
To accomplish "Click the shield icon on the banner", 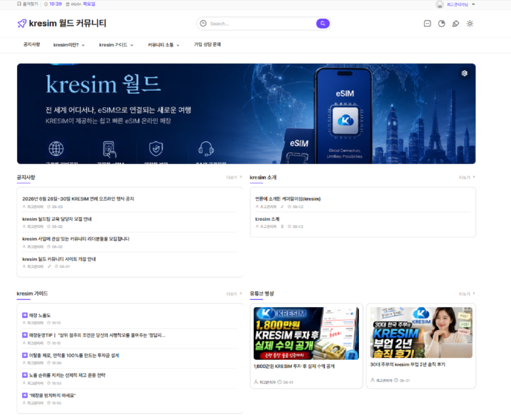I will [x=156, y=149].
